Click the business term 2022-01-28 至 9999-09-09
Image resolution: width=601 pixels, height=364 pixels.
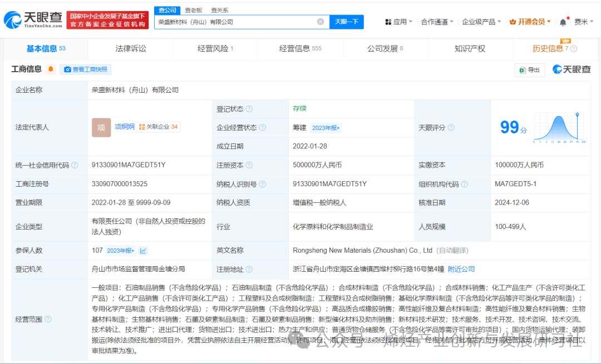pos(131,202)
